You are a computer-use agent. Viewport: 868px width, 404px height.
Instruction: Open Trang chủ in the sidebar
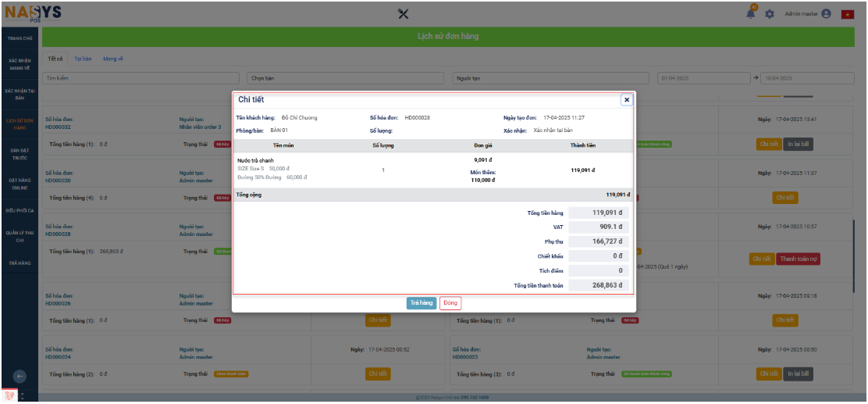20,38
